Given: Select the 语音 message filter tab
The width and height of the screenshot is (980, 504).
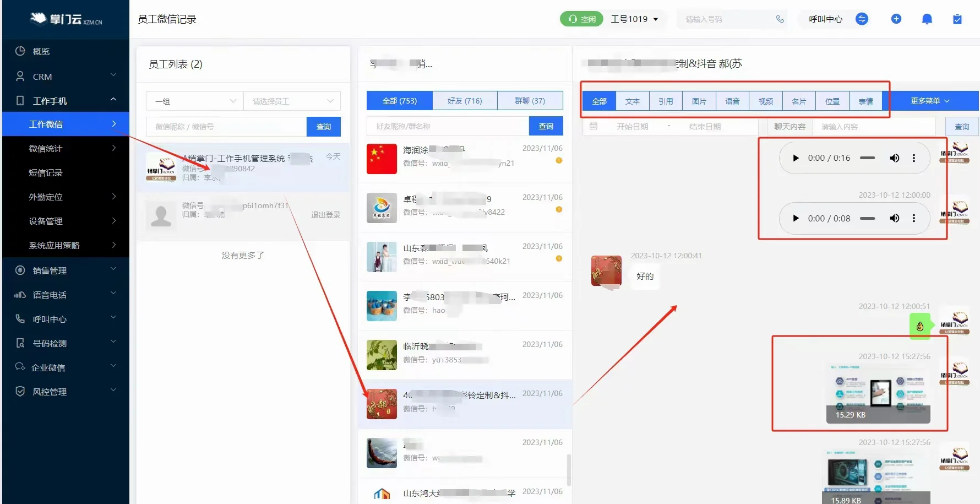Looking at the screenshot, I should (x=732, y=101).
